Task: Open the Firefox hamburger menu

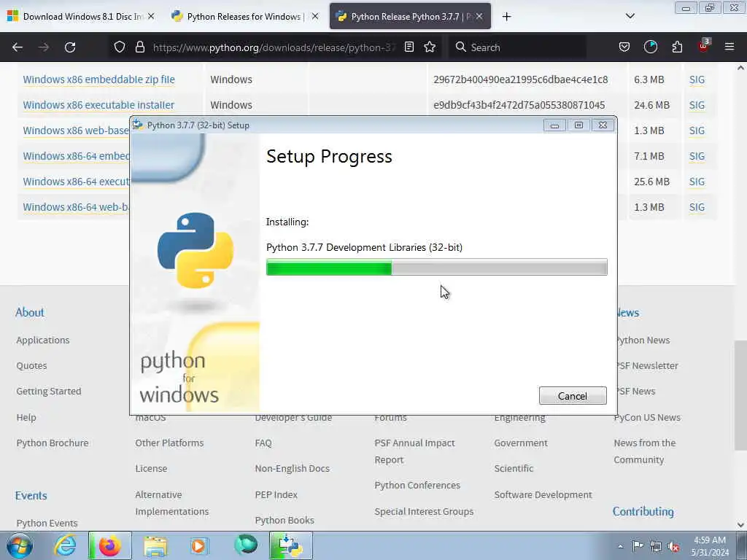Action: pyautogui.click(x=729, y=47)
